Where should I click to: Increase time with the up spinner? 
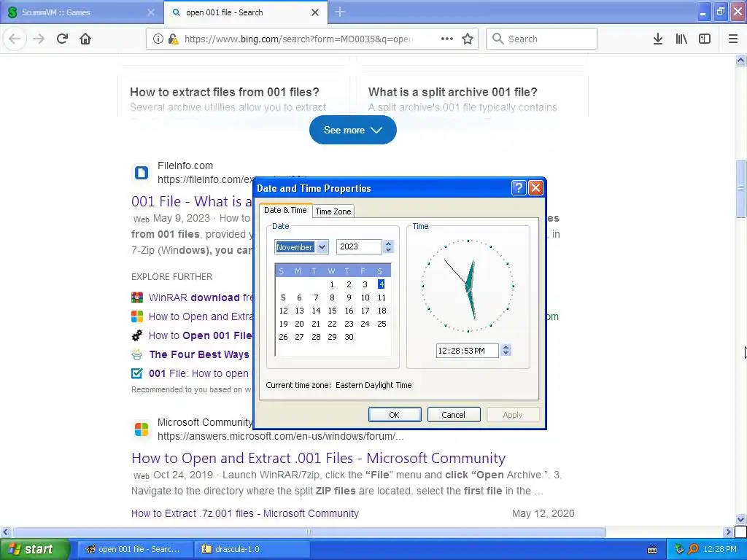[506, 347]
